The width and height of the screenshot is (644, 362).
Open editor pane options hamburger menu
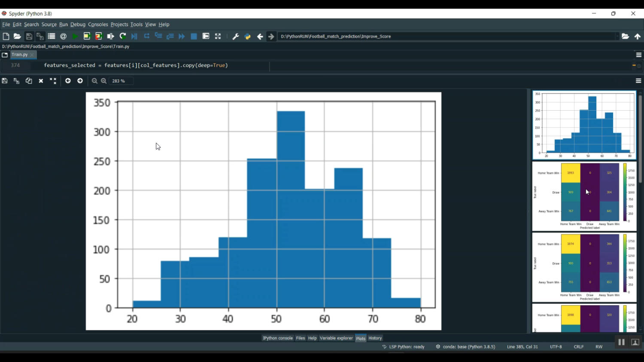tap(638, 55)
